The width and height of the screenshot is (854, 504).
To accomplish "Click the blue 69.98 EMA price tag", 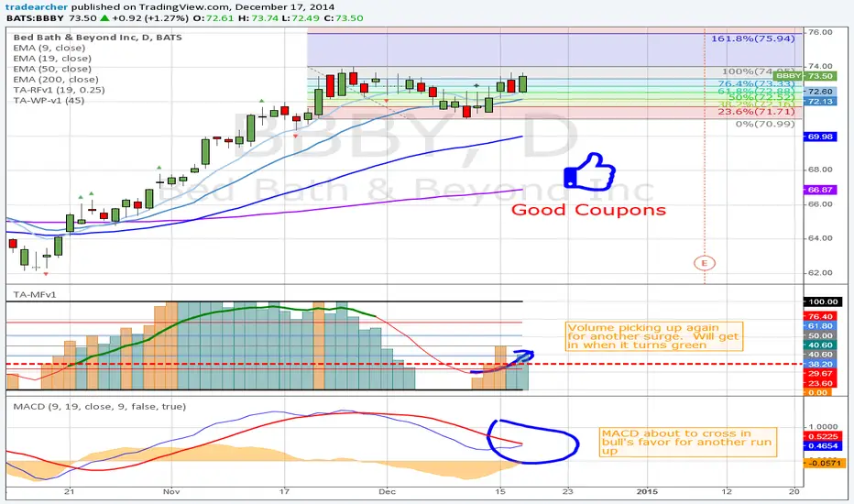I will pyautogui.click(x=820, y=137).
